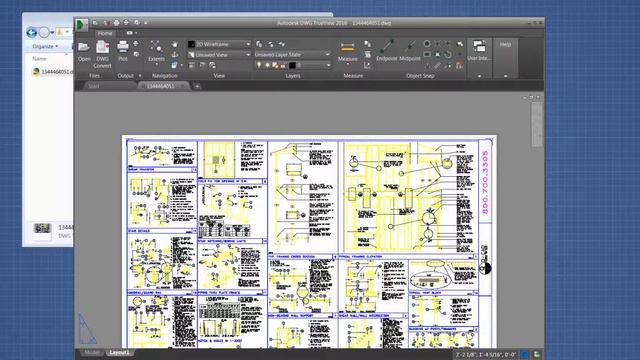Launch the DWG Convert tool
Screen dimensions: 640x360
102,47
